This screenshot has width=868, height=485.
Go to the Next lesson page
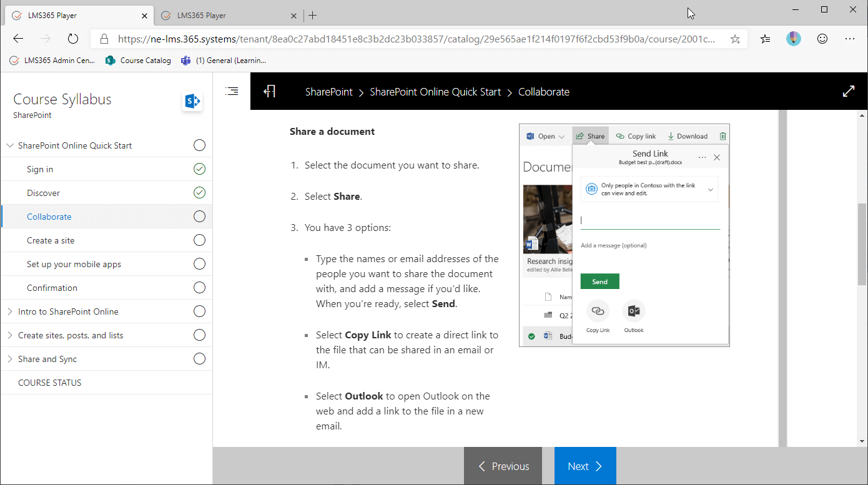(584, 466)
